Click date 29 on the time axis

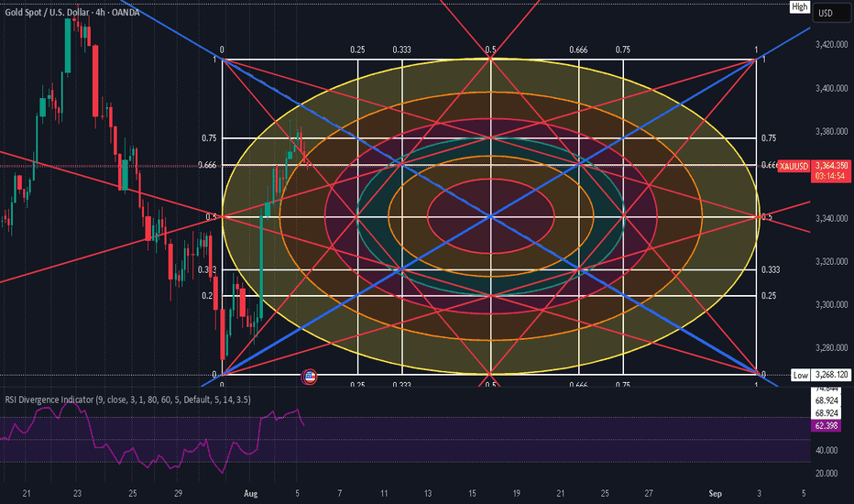(x=178, y=494)
